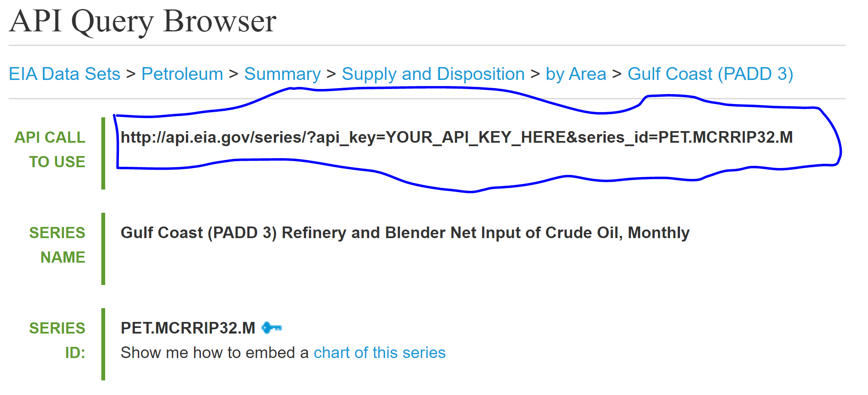Viewport: 868px width, 395px height.
Task: Click the SERIES NAME green label
Action: (x=57, y=245)
